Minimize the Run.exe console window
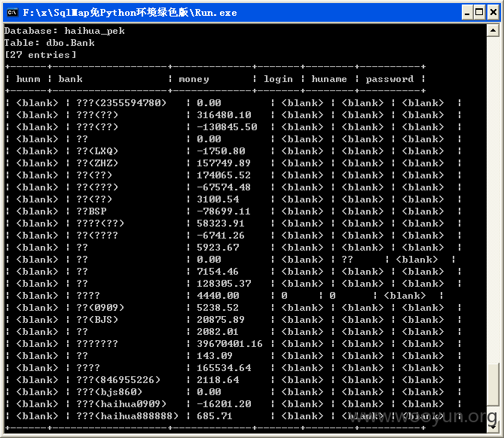Screen dimensions: 504x438 coord(467,13)
